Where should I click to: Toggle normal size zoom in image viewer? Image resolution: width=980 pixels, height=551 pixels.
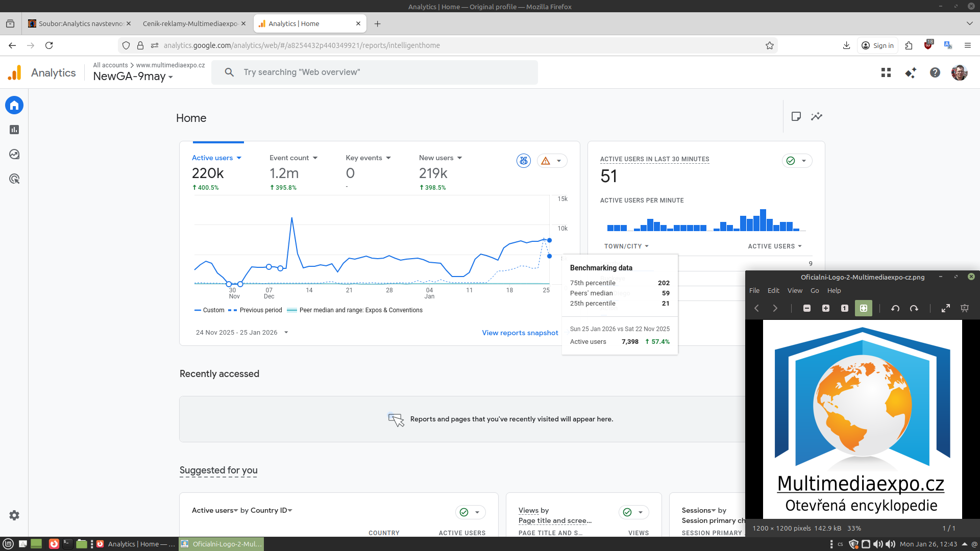845,308
